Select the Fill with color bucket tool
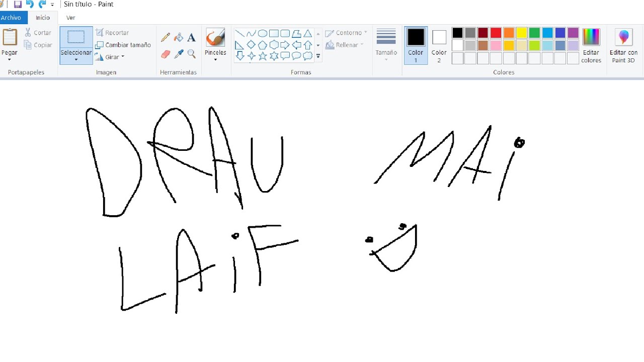This screenshot has height=362, width=644. pyautogui.click(x=179, y=38)
